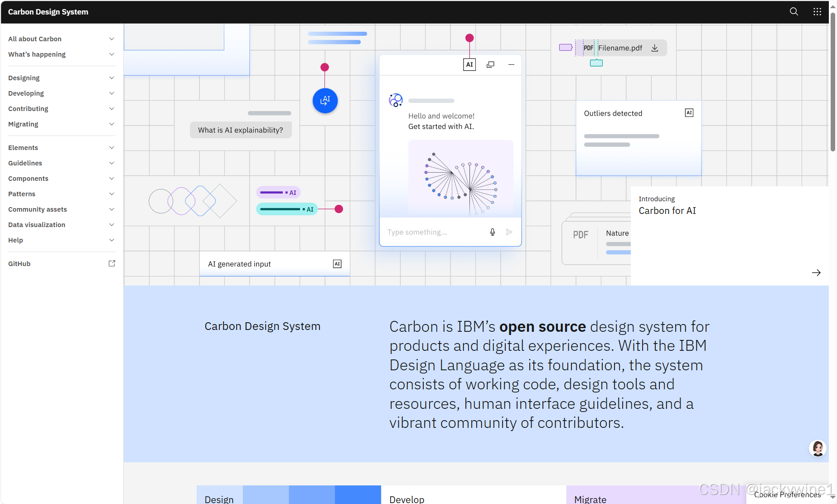837x504 pixels.
Task: Click the pop-out window icon in chat header
Action: point(490,64)
